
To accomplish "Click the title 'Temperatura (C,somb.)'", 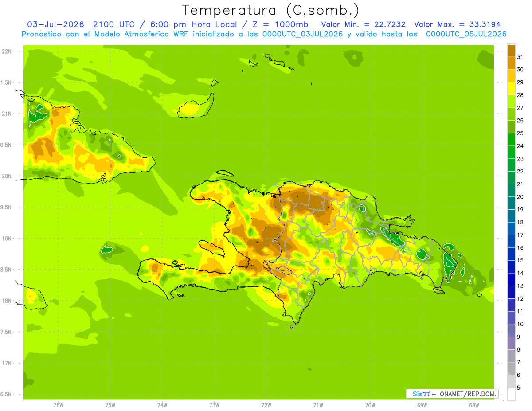I will point(271,10).
